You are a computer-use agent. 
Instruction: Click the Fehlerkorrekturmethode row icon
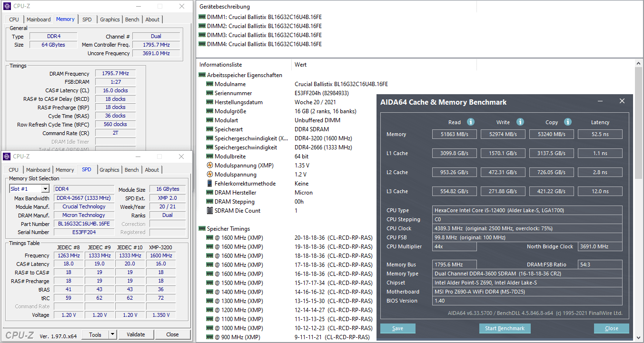210,184
